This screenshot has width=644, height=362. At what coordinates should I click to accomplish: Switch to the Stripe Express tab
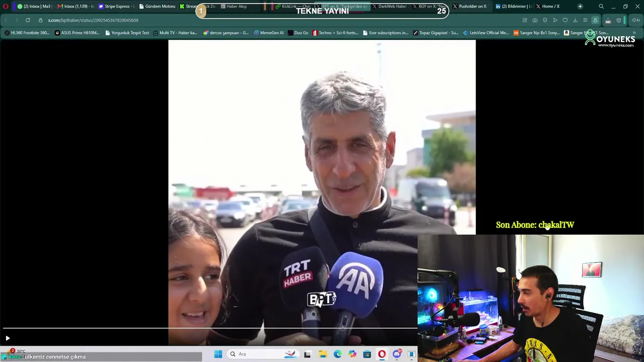(x=116, y=7)
